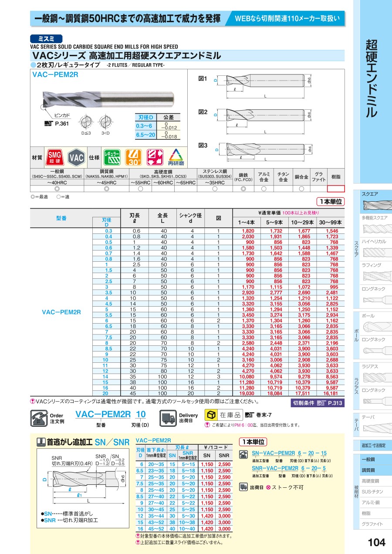Select the ○ mark under 銅合金 column
Image resolution: width=392 pixels, height=554 pixels.
(301, 189)
